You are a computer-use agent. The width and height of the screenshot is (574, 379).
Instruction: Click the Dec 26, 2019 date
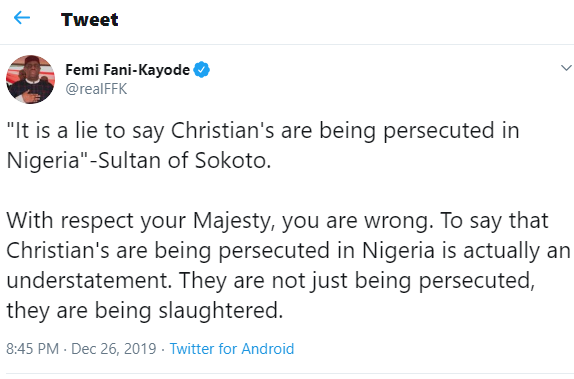pyautogui.click(x=113, y=349)
